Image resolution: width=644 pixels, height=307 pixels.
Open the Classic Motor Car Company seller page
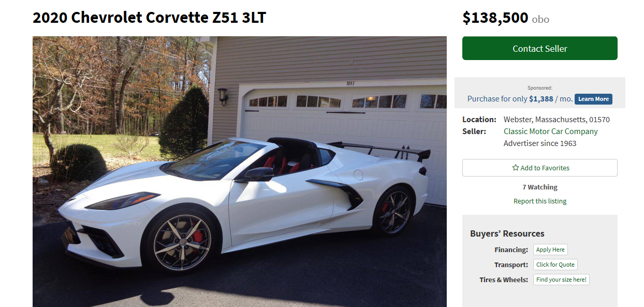(x=551, y=131)
